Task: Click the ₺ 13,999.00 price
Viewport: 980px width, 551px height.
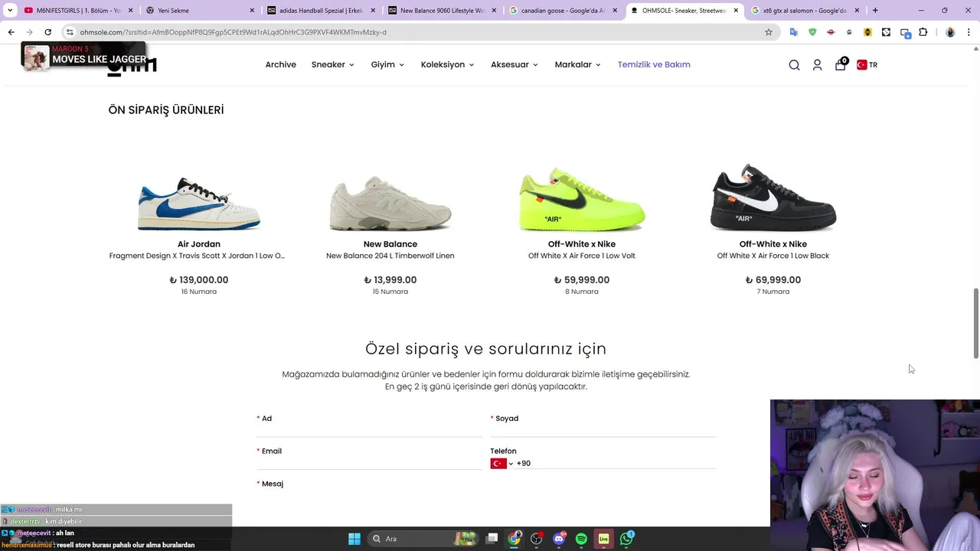Action: pos(390,280)
